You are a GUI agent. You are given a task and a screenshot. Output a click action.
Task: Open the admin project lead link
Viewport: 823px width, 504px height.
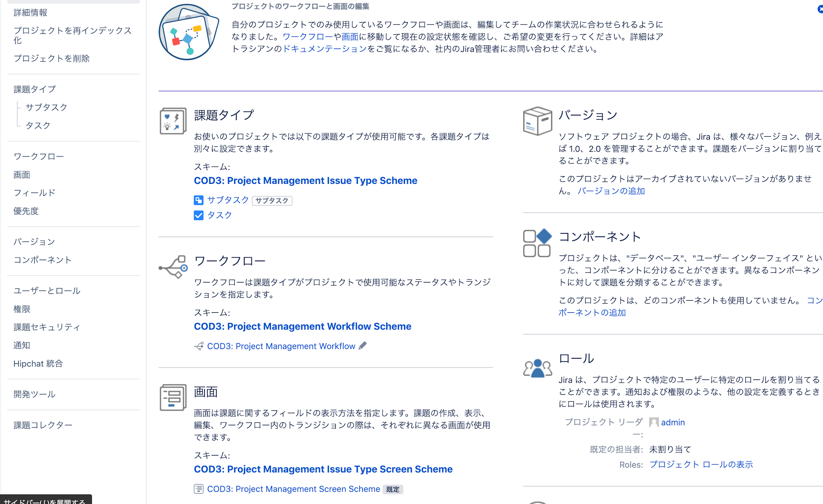click(673, 422)
